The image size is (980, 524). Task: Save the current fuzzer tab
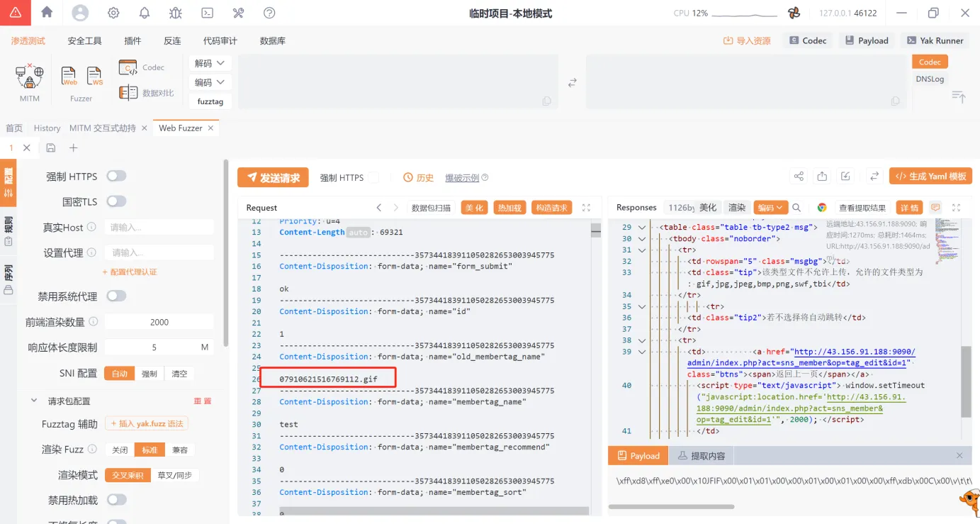[x=51, y=147]
